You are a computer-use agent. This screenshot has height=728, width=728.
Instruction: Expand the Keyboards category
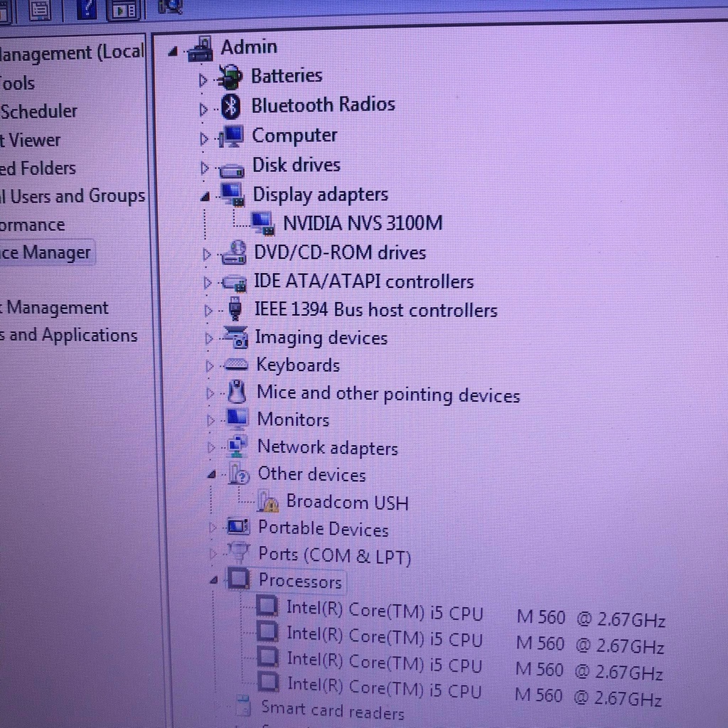tap(209, 366)
